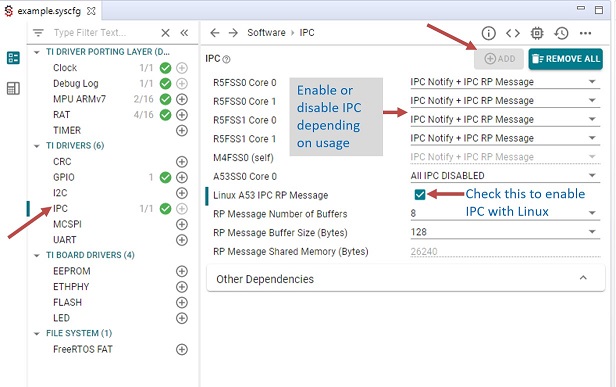The image size is (616, 387).
Task: Add a FreeRTOS FAT instance with plus icon
Action: click(x=182, y=349)
